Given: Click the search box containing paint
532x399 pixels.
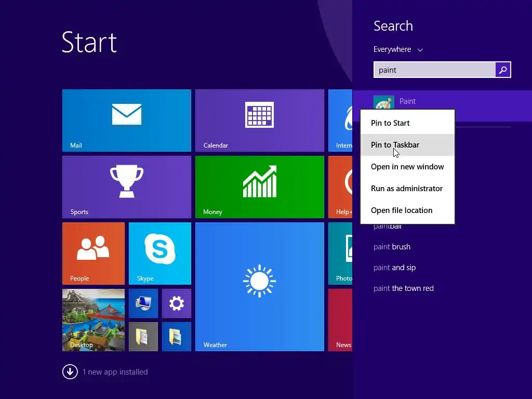Looking at the screenshot, I should click(x=435, y=70).
